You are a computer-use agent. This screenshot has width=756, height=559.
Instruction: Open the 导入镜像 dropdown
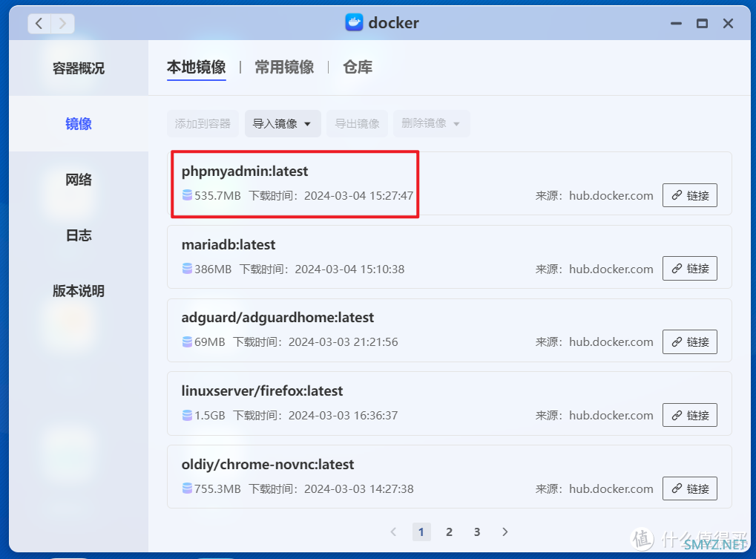283,123
